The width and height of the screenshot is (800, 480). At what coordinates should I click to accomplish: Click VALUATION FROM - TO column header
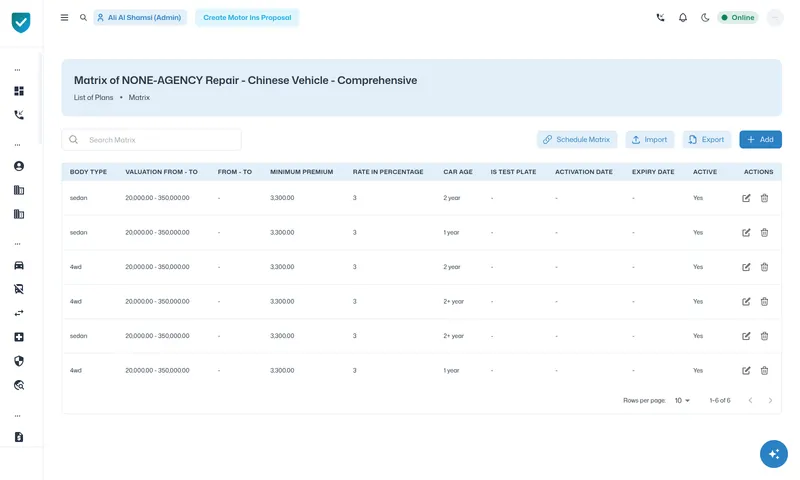tap(161, 172)
